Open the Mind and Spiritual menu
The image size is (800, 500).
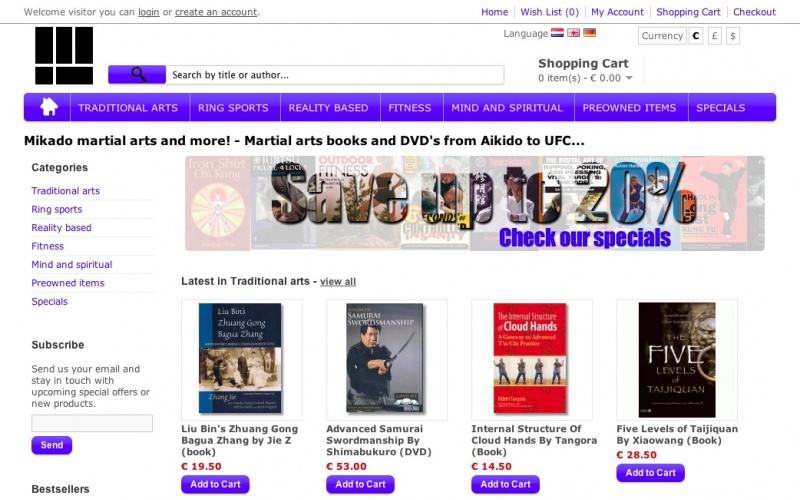(507, 108)
